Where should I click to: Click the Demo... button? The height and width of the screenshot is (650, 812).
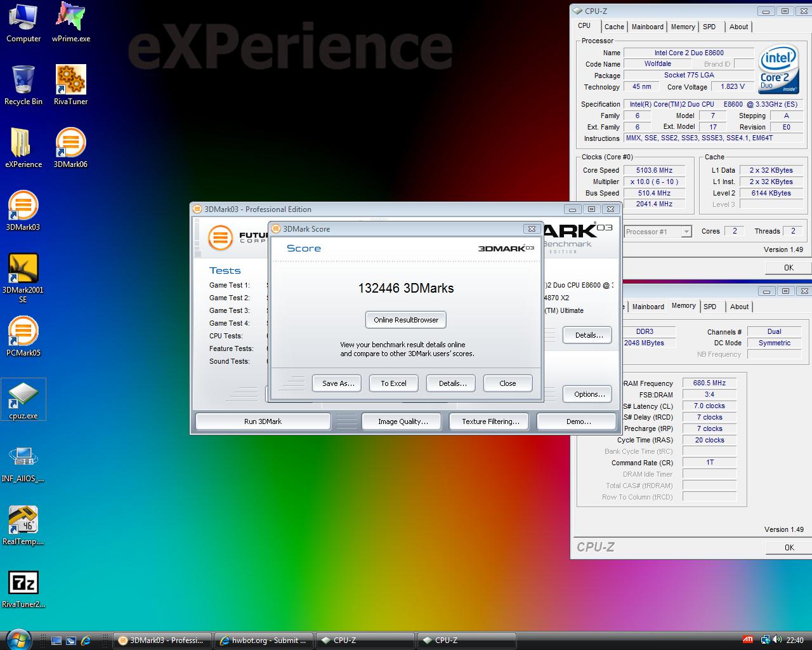578,421
